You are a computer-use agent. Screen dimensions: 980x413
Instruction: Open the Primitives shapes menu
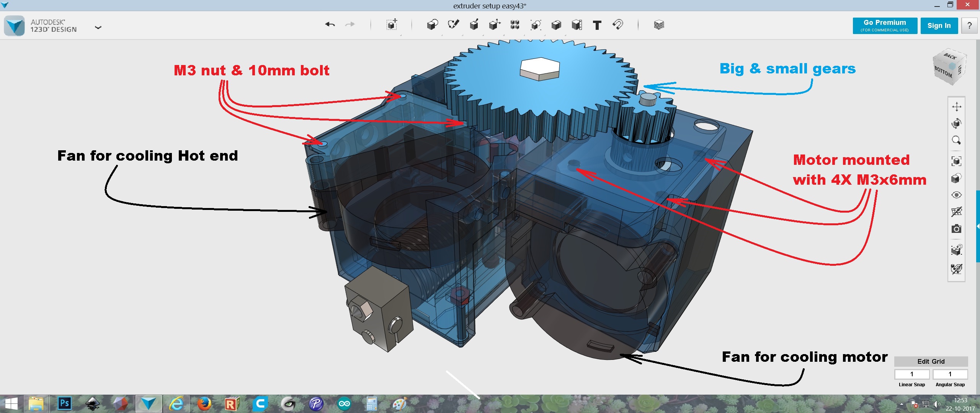coord(433,25)
